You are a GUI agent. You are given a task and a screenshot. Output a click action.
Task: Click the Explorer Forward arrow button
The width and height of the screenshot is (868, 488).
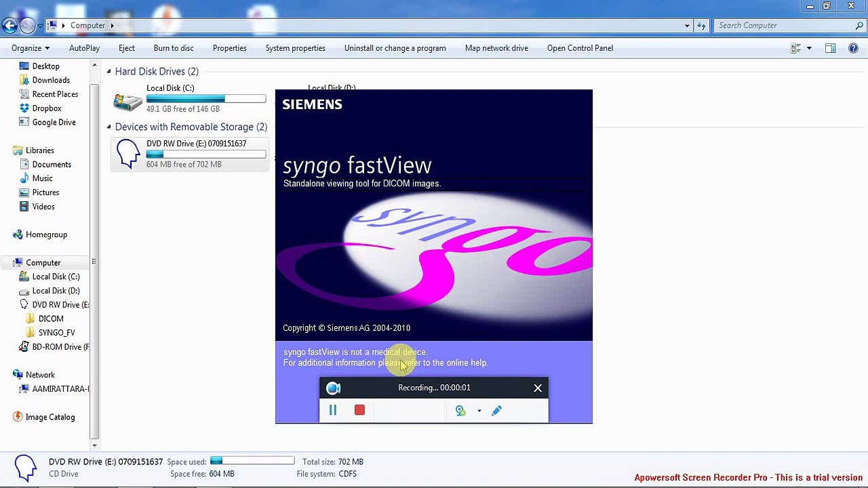[28, 26]
